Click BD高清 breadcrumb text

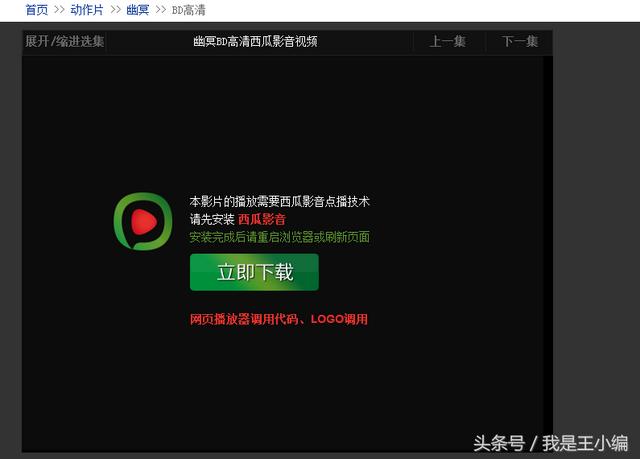pyautogui.click(x=189, y=10)
